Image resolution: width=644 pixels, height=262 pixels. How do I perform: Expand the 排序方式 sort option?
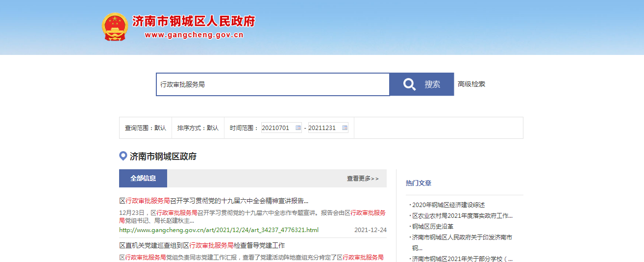point(198,128)
